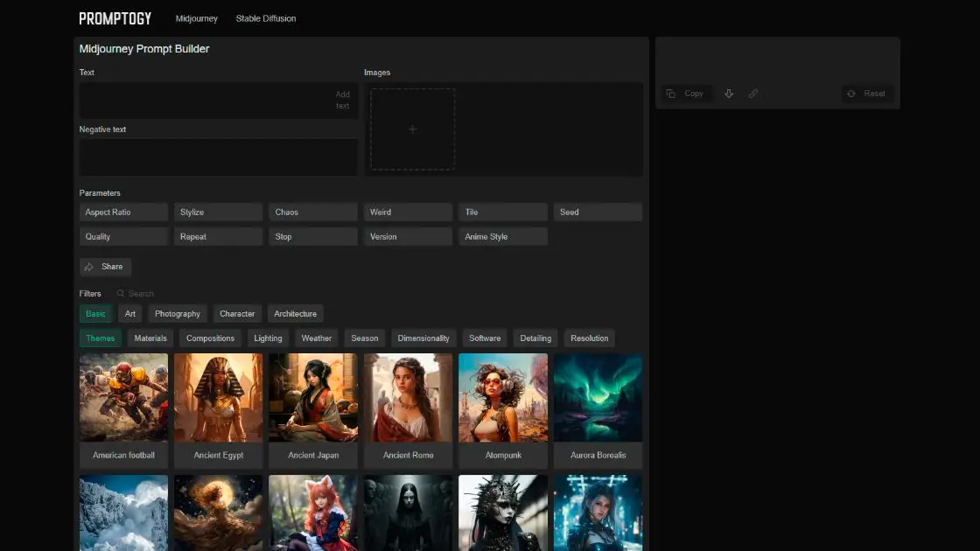This screenshot has height=551, width=980.
Task: Open the Stable Diffusion nav tab
Action: [266, 18]
